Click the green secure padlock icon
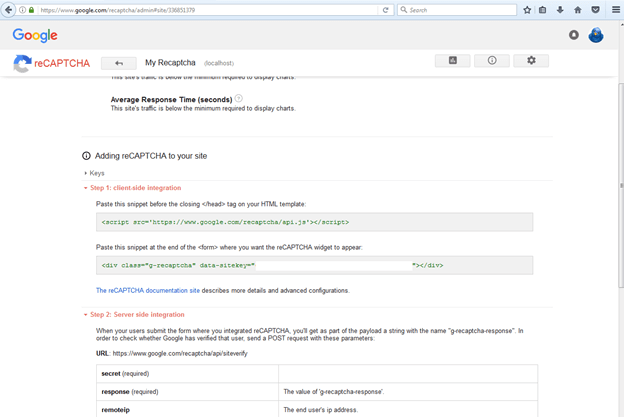The image size is (624, 417). [31, 10]
